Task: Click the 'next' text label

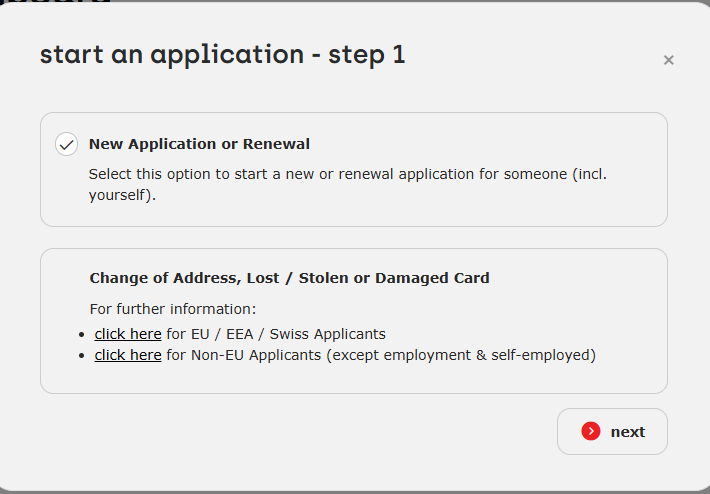Action: point(627,432)
